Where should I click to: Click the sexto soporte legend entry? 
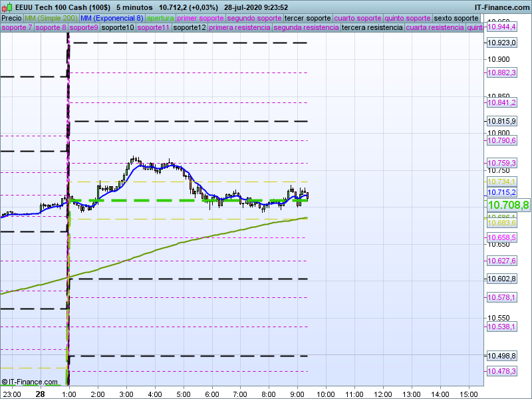(456, 18)
